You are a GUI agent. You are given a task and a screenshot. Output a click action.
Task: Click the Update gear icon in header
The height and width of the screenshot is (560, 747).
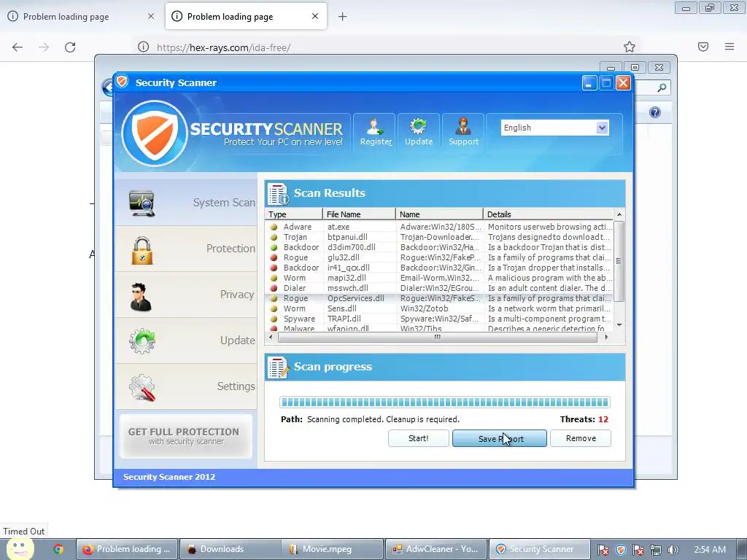point(418,132)
